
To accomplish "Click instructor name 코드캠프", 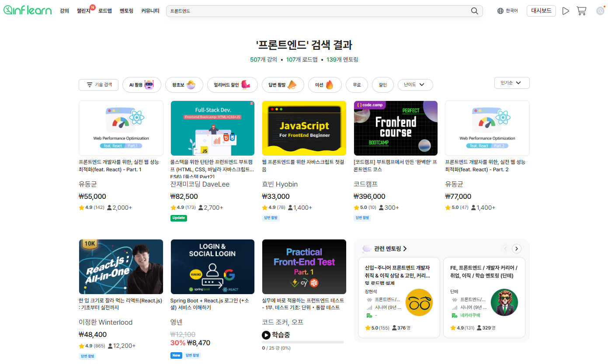I will point(366,184).
